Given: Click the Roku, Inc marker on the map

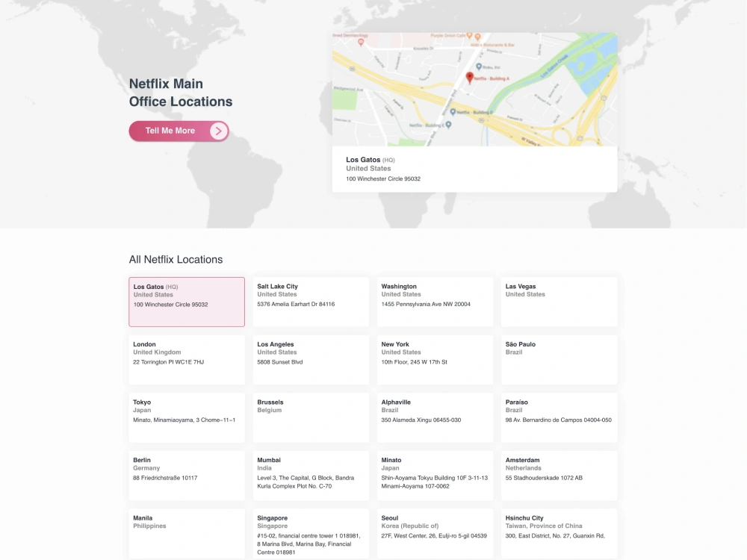Looking at the screenshot, I should coord(479,66).
